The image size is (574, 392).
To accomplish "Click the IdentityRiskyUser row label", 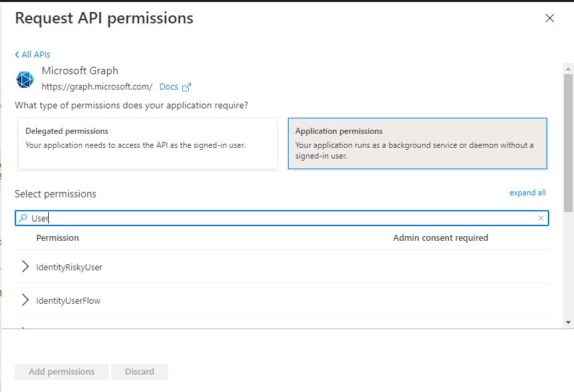I will click(69, 268).
